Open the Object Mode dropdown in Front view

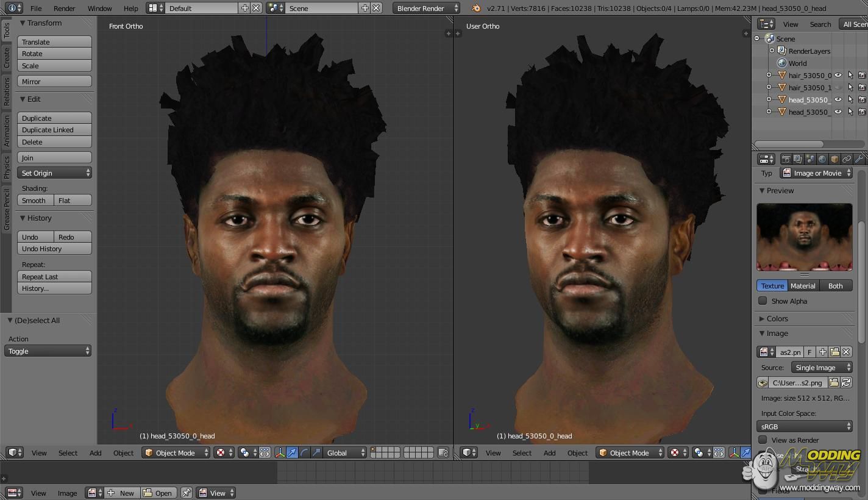click(176, 452)
